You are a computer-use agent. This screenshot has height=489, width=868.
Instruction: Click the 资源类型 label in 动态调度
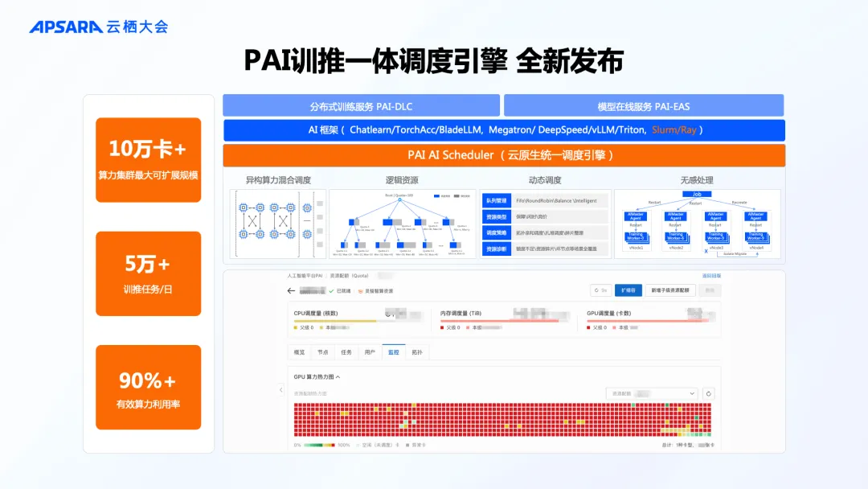496,217
